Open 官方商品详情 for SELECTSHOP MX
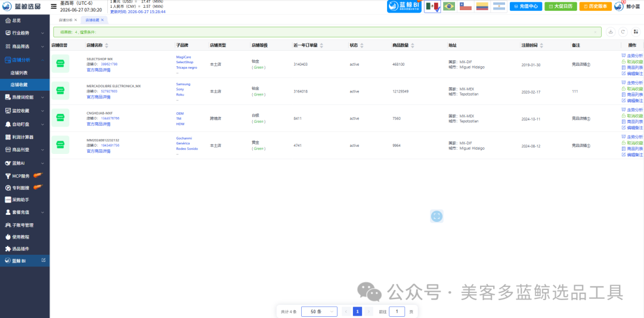Viewport: 644px width, 318px height. (x=98, y=70)
